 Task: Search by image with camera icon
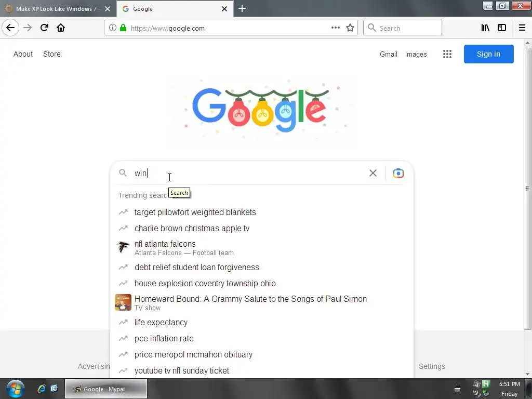click(x=398, y=173)
